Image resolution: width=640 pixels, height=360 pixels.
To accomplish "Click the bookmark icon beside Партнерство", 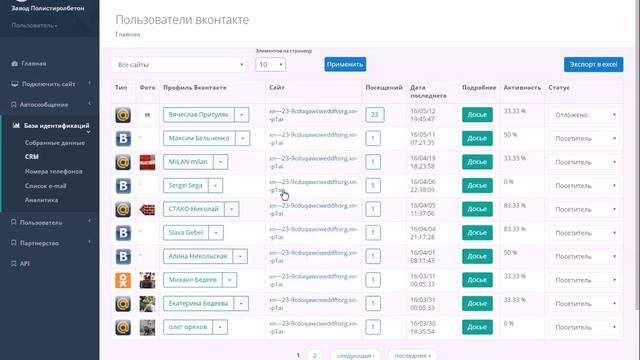I will coord(13,243).
